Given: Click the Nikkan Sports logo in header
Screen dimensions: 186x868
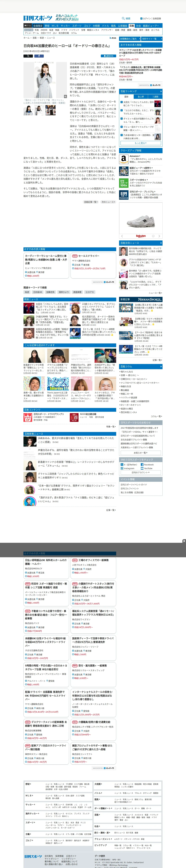Looking at the screenshot, I should [x=38, y=18].
